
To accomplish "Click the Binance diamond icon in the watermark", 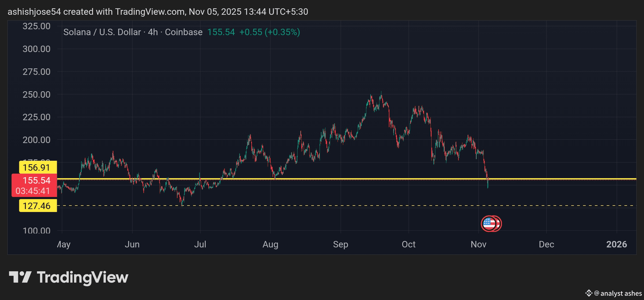I will click(589, 293).
